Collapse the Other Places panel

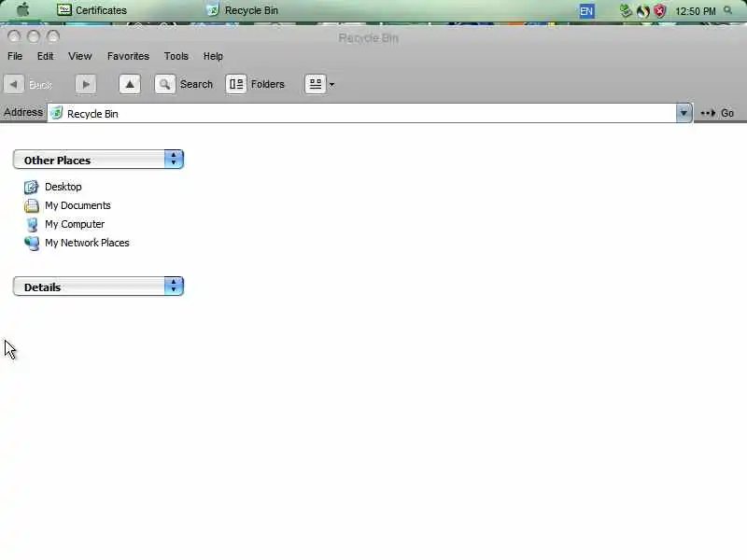(174, 159)
